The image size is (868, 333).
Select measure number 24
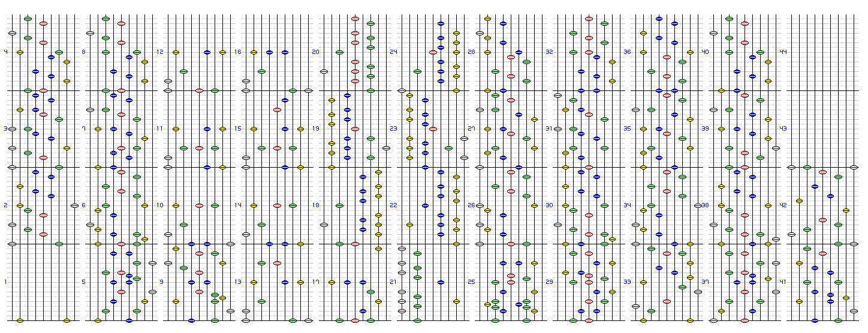[x=393, y=52]
